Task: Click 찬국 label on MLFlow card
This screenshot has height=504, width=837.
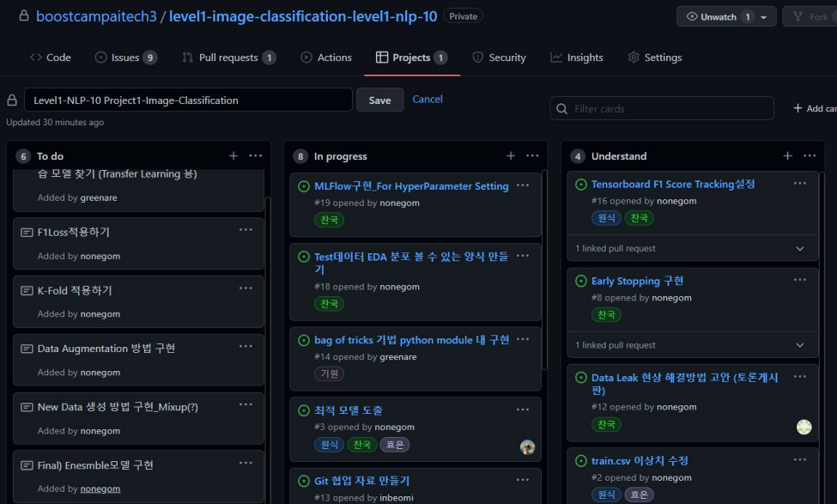Action: pyautogui.click(x=329, y=220)
